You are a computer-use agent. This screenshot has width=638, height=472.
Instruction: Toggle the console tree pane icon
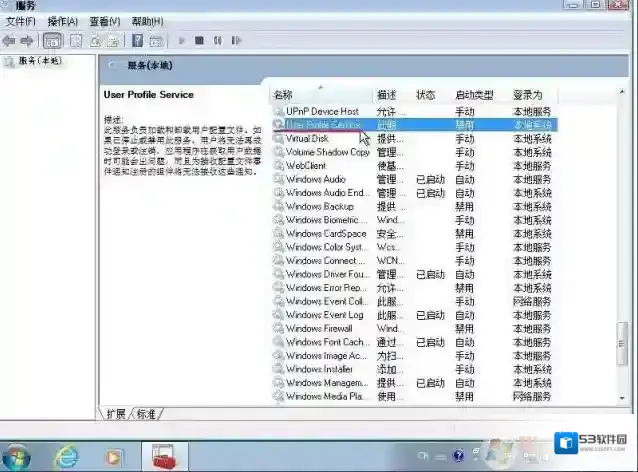(x=52, y=41)
